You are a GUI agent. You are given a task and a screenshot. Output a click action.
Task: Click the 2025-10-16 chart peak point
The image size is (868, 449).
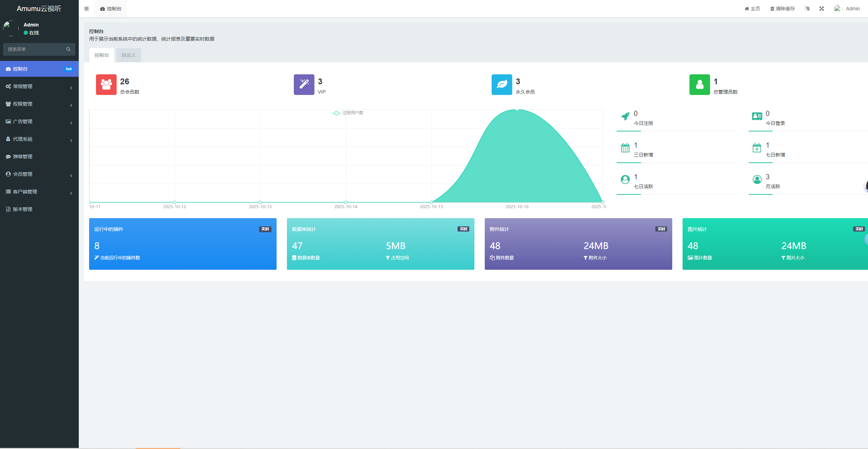[x=517, y=109]
